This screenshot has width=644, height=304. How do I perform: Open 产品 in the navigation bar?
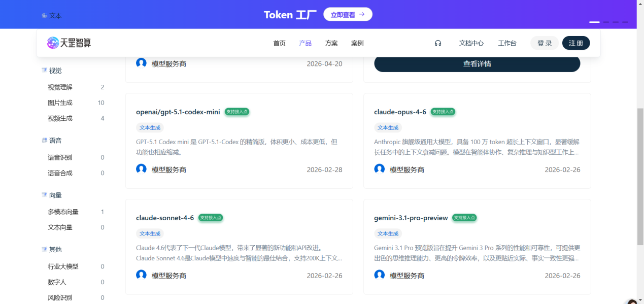[x=306, y=43]
